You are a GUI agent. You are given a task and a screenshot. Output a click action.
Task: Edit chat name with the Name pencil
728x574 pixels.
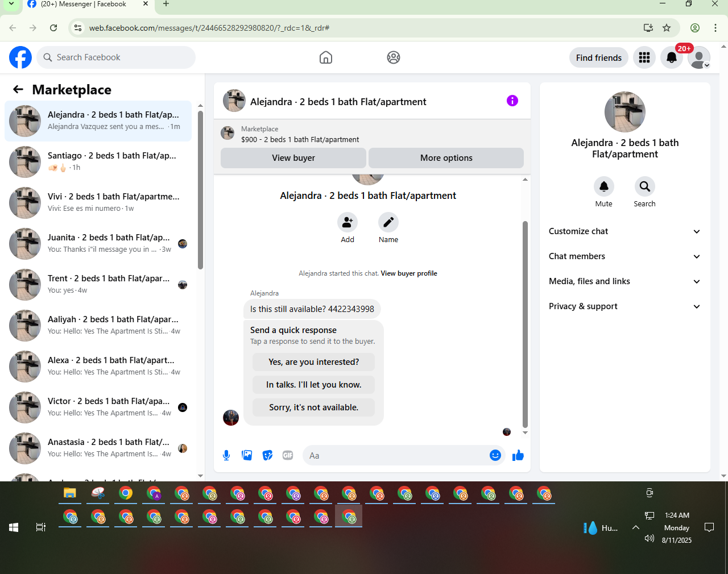click(388, 222)
